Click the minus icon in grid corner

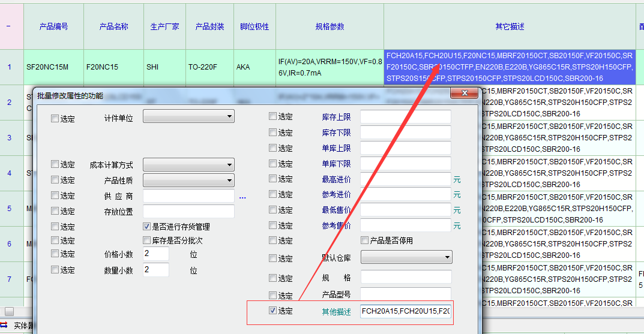(x=8, y=26)
